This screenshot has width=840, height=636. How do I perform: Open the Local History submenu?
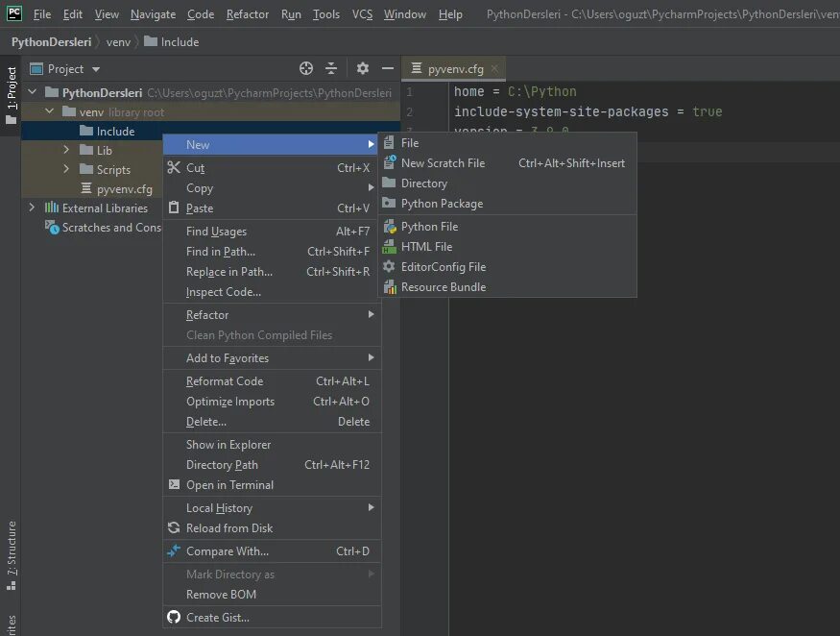(x=272, y=508)
